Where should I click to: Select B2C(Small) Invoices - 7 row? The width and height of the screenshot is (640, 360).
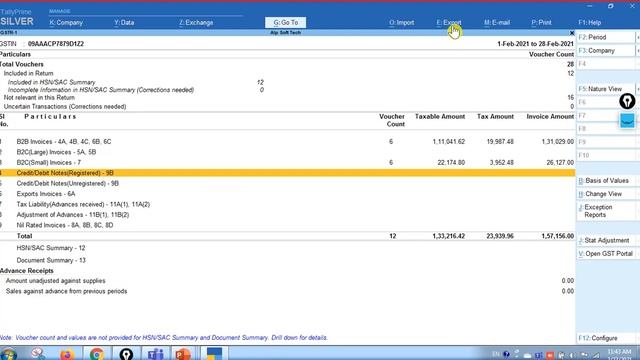[287, 162]
